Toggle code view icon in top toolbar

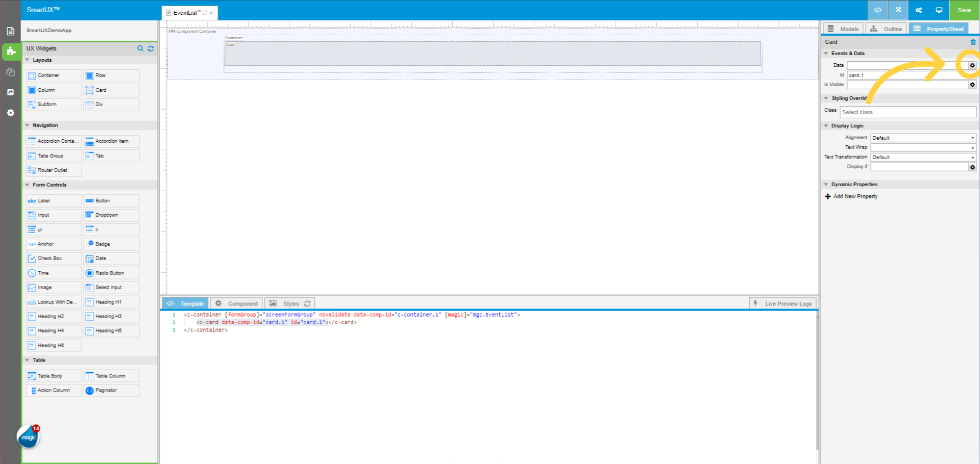(x=878, y=10)
